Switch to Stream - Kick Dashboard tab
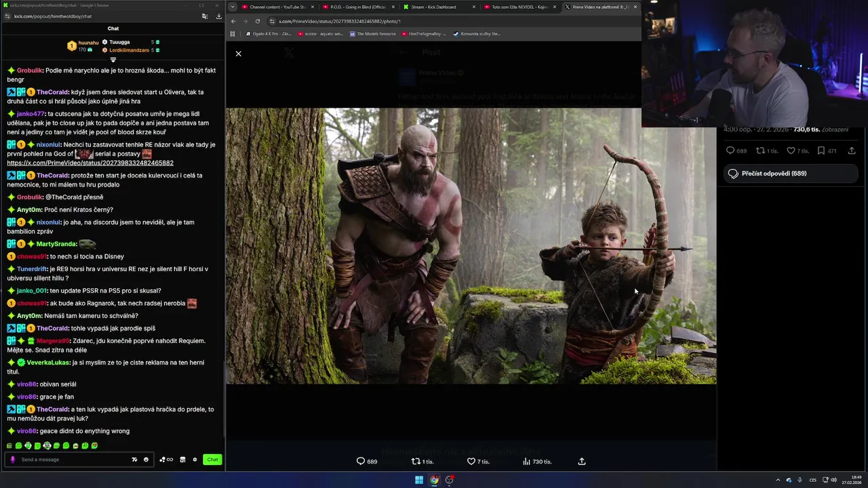 click(x=439, y=7)
